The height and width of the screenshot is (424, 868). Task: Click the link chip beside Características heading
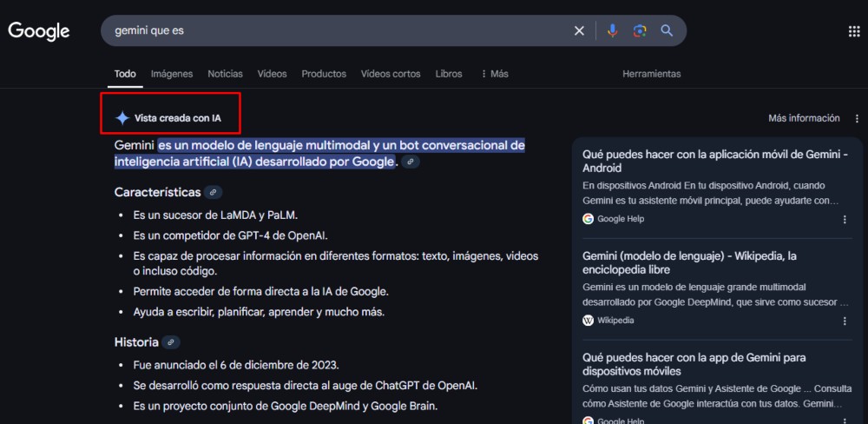[213, 192]
